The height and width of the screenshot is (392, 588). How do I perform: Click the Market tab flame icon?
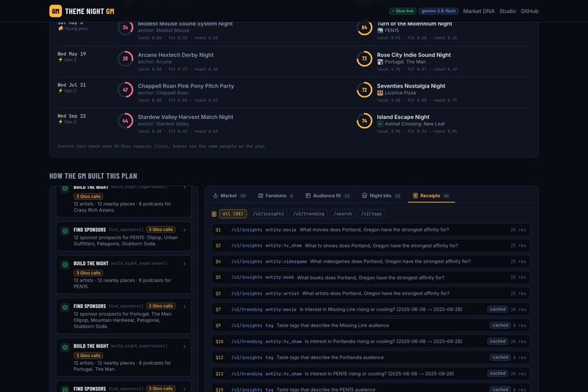(x=216, y=196)
